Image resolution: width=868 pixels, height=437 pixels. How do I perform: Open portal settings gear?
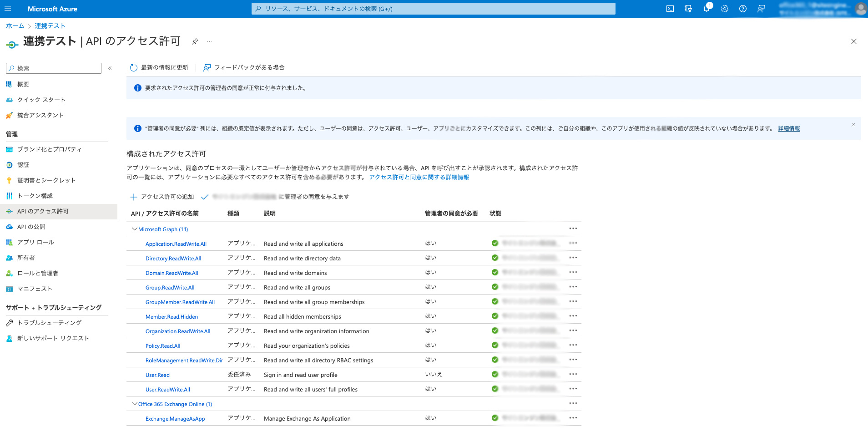[x=725, y=9]
